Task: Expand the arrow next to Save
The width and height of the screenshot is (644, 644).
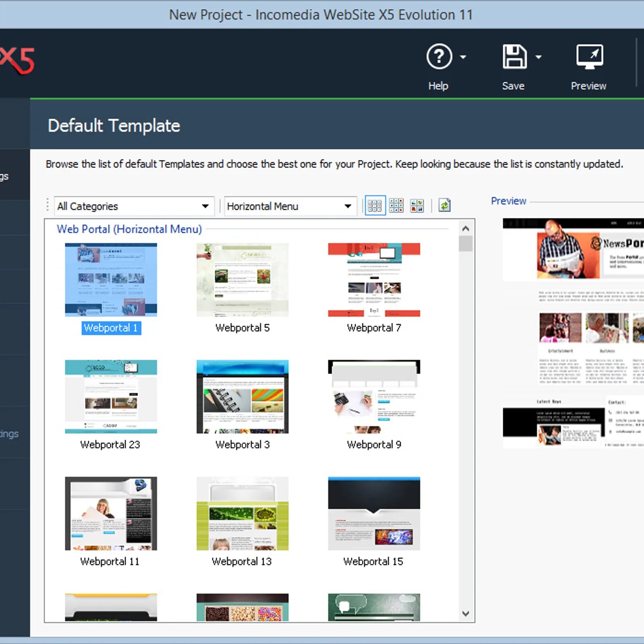Action: [539, 57]
